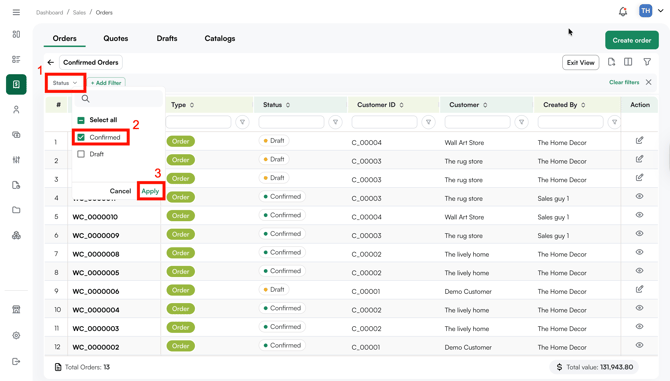
Task: Click Clear filters link
Action: 624,82
